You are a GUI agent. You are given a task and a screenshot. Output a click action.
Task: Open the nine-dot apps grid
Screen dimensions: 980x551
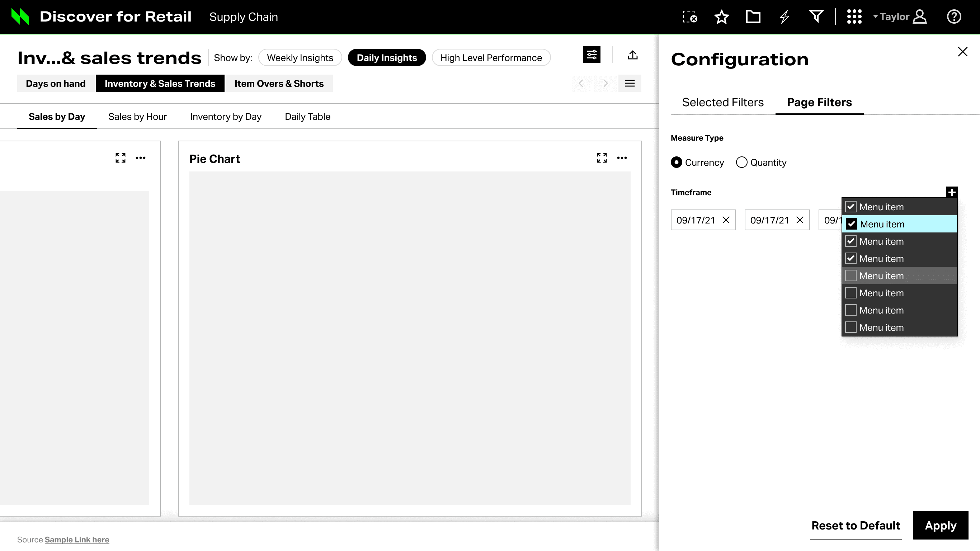click(x=854, y=17)
